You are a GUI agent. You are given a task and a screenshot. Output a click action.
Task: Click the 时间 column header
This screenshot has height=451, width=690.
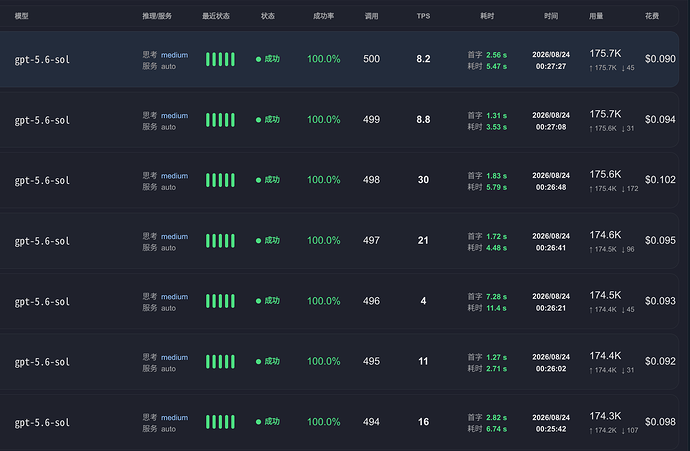[551, 16]
